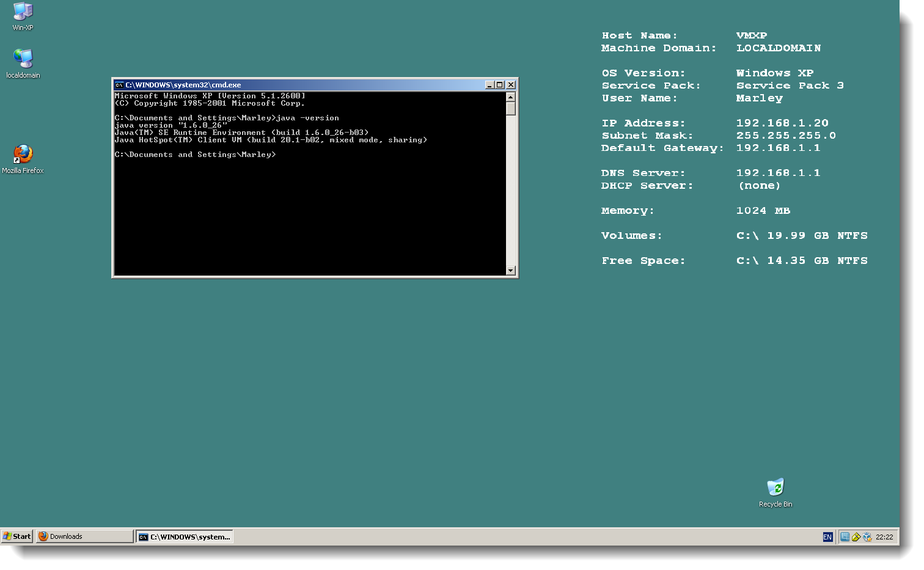The height and width of the screenshot is (570, 924).
Task: Open the keyboard layout menu via EN indicator
Action: pos(828,536)
